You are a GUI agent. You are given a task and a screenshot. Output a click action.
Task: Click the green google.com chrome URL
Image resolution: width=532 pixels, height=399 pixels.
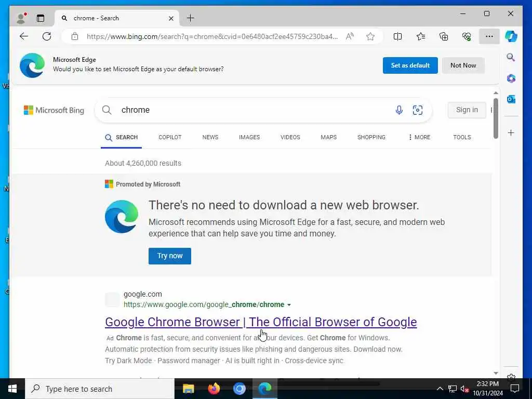(x=204, y=304)
